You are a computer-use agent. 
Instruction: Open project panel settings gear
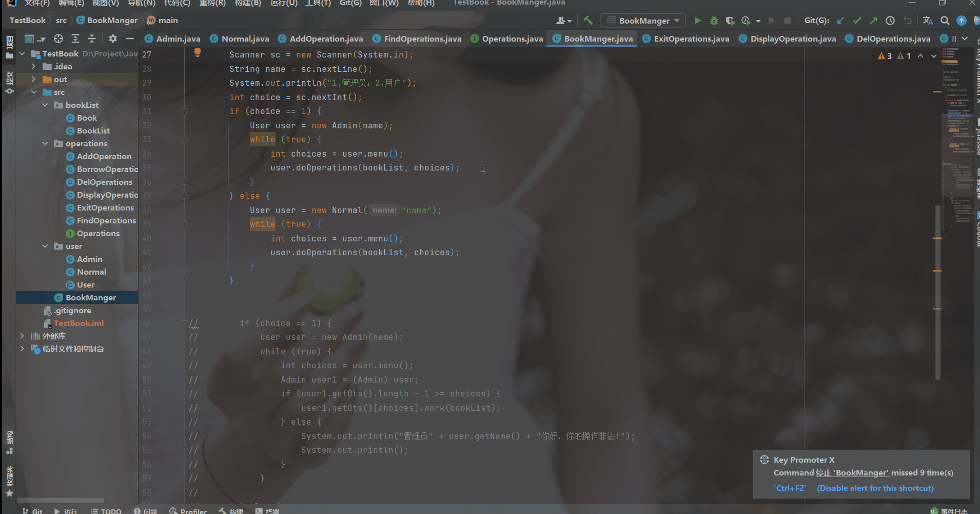click(x=113, y=39)
